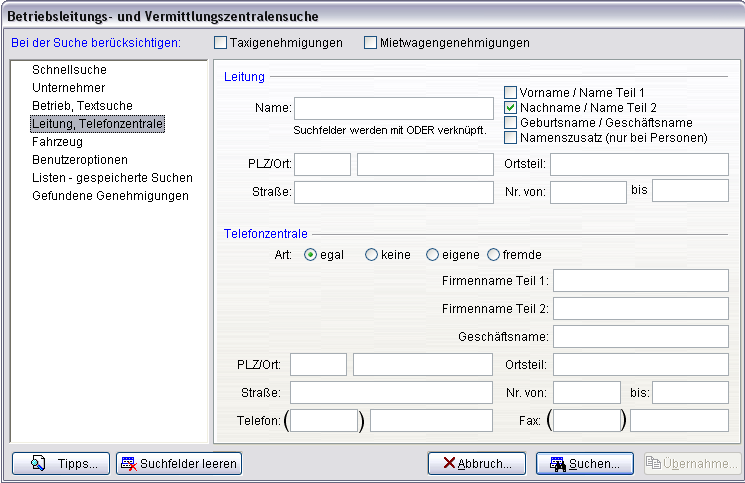The image size is (745, 483).
Task: Start search with the Suchen button
Action: (585, 463)
